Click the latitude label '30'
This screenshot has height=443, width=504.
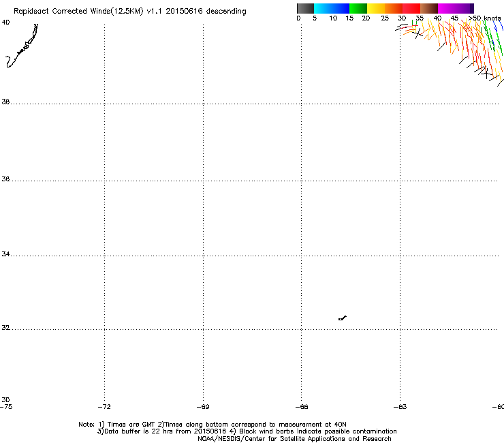(5, 400)
